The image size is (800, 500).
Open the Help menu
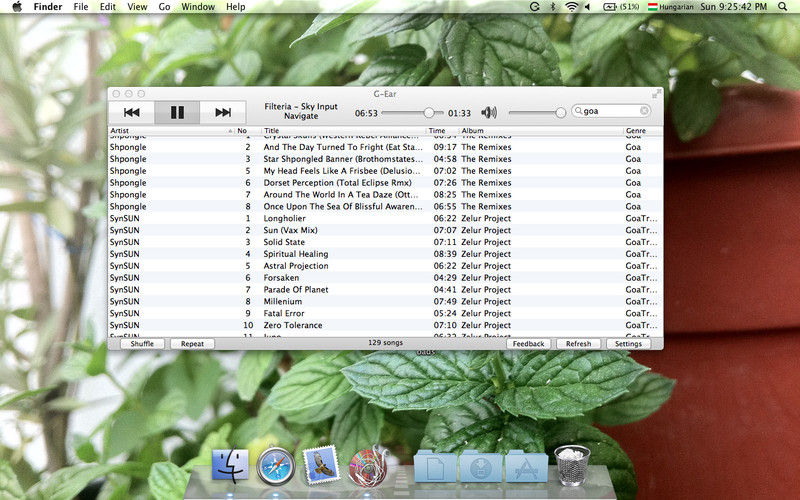point(236,7)
